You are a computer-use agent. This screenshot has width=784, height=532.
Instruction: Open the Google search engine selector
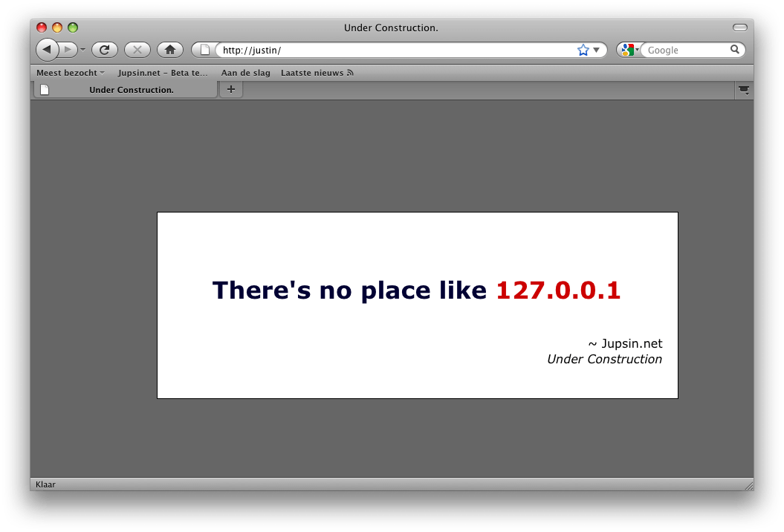tap(629, 50)
